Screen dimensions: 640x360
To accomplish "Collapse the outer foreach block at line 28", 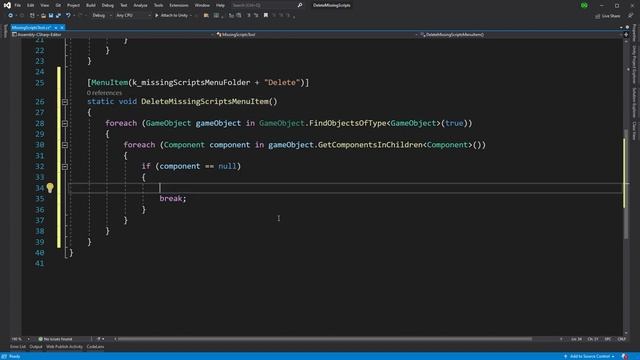I will [64, 123].
